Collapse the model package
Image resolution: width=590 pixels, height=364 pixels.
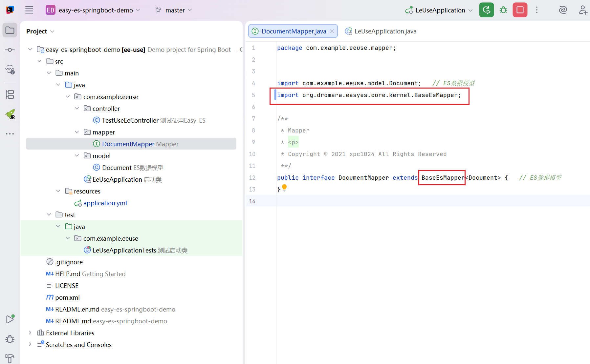77,156
